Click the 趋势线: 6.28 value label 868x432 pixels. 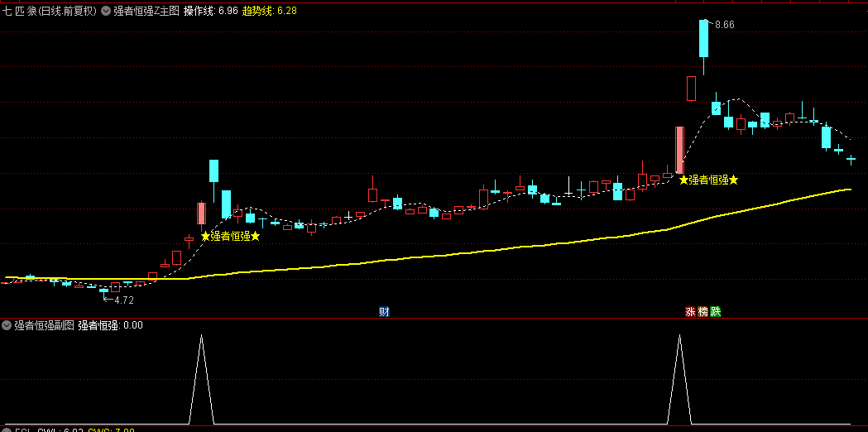point(270,11)
